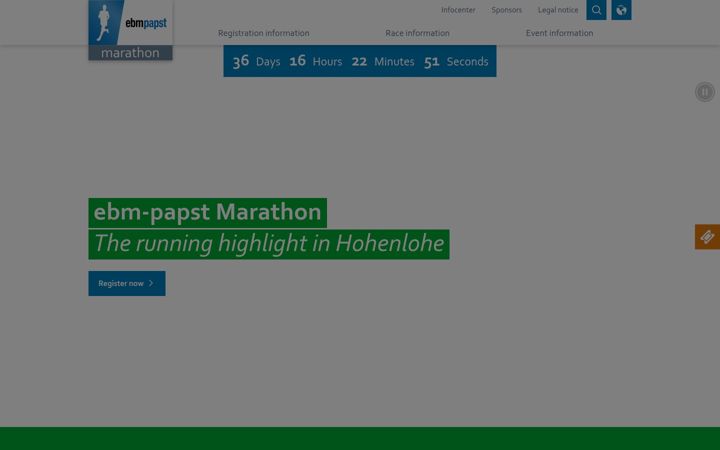Viewport: 720px width, 450px height.
Task: Open Registration information menu
Action: [264, 33]
